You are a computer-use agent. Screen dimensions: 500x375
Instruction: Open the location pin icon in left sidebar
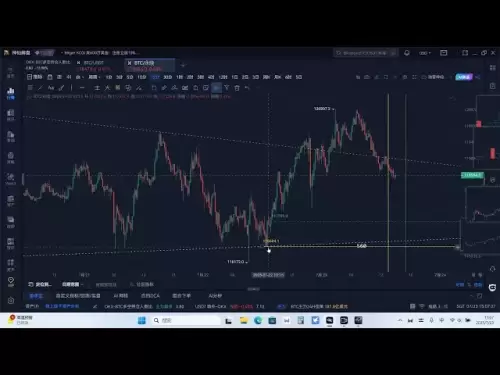11,282
